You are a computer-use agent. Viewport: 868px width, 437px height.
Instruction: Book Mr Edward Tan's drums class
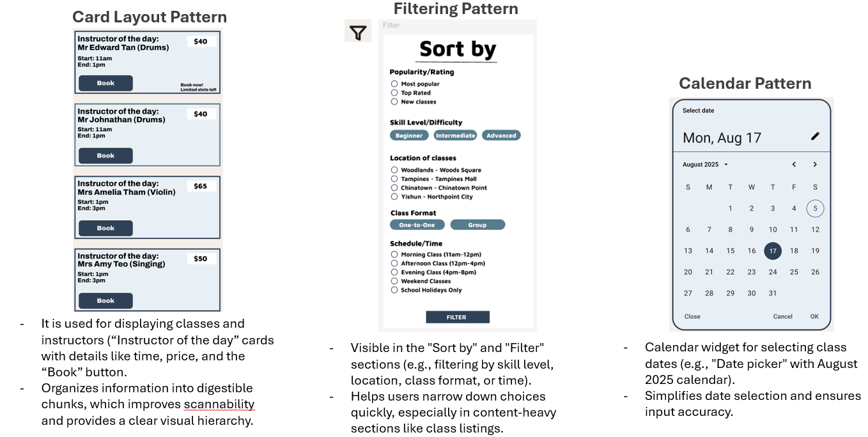click(105, 83)
